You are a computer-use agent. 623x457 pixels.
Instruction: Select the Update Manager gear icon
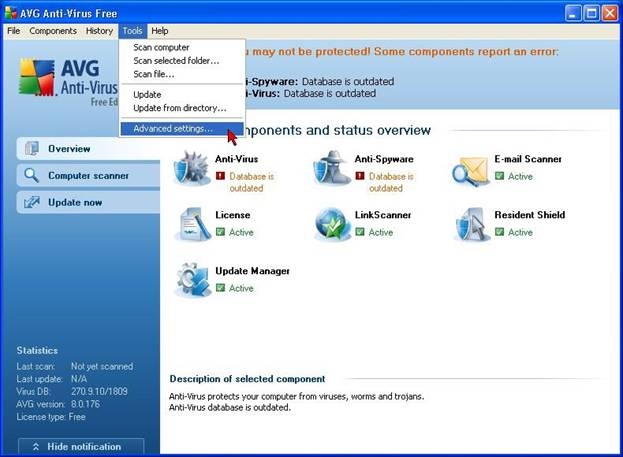click(193, 280)
